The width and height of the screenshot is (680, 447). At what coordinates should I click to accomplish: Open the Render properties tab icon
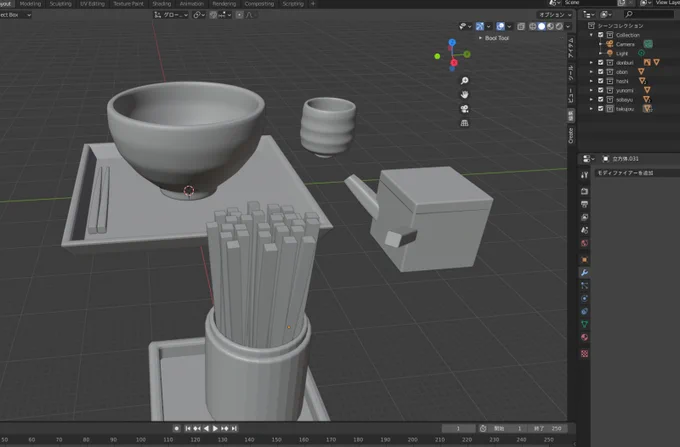[x=585, y=191]
